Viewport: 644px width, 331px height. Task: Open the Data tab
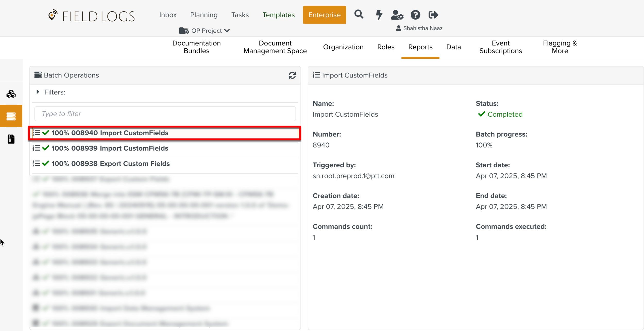pyautogui.click(x=453, y=47)
